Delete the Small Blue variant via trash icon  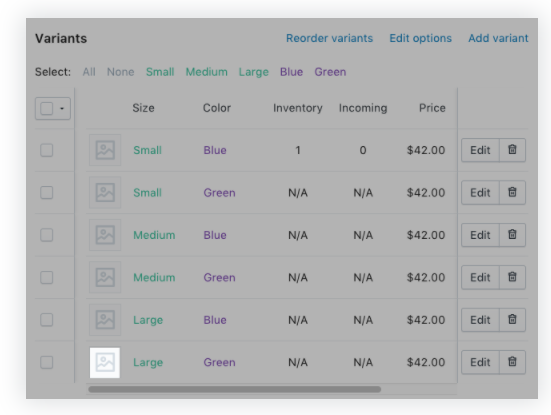[512, 150]
